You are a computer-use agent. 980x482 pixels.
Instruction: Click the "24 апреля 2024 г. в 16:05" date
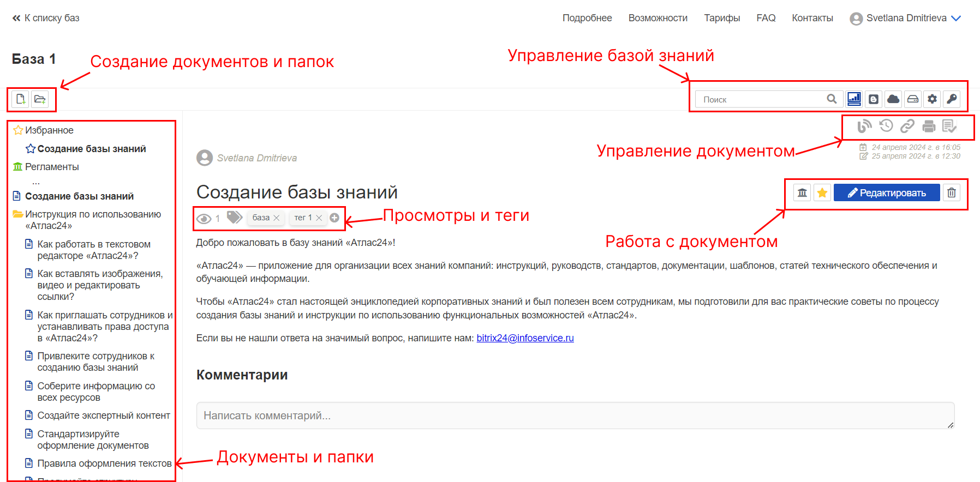(916, 147)
